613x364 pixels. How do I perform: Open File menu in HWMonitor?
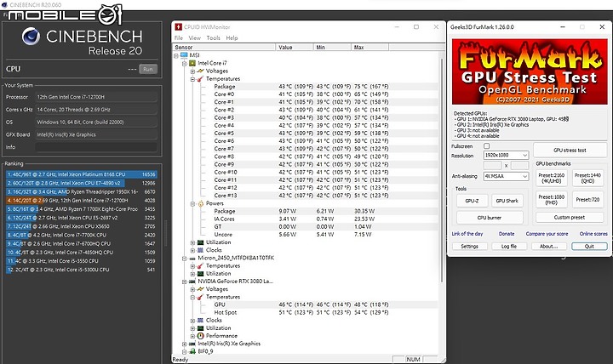tap(179, 38)
